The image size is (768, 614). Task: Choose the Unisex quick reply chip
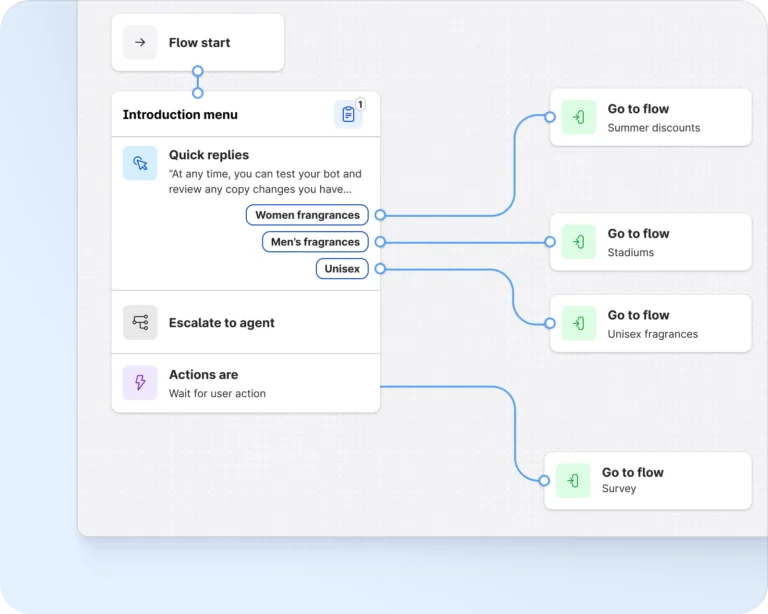pyautogui.click(x=342, y=269)
